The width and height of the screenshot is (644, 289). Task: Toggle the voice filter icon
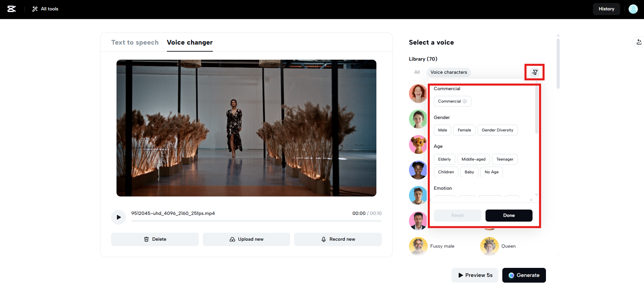point(535,72)
